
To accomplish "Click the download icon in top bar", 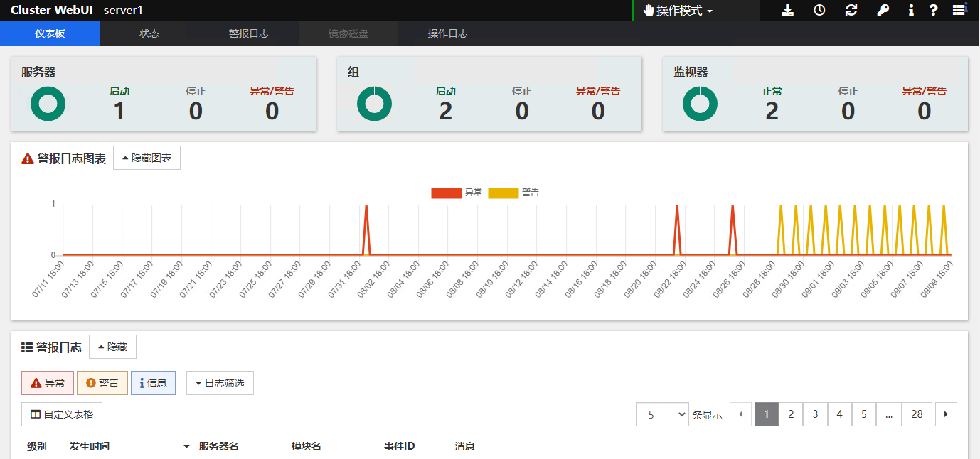I will pos(787,10).
